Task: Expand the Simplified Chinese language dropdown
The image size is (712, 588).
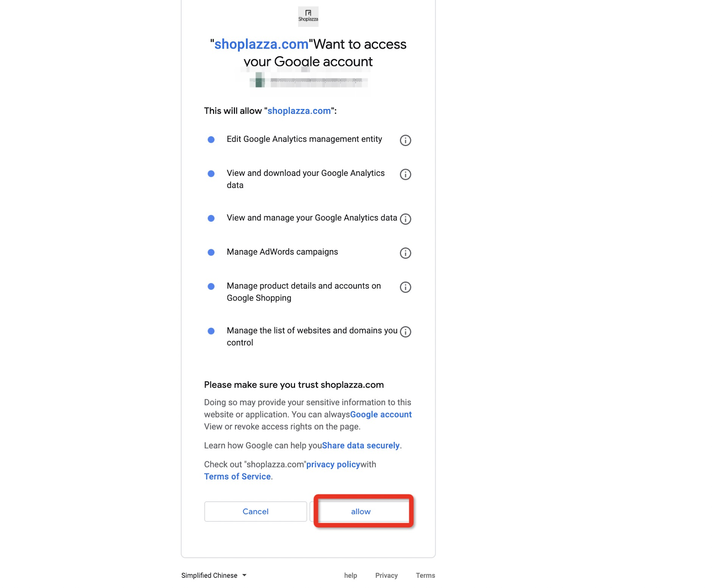Action: tap(214, 576)
